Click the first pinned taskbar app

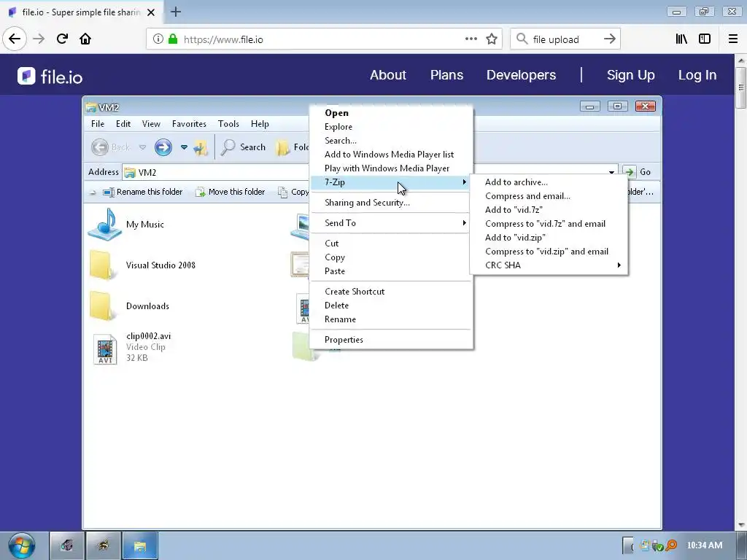point(67,545)
